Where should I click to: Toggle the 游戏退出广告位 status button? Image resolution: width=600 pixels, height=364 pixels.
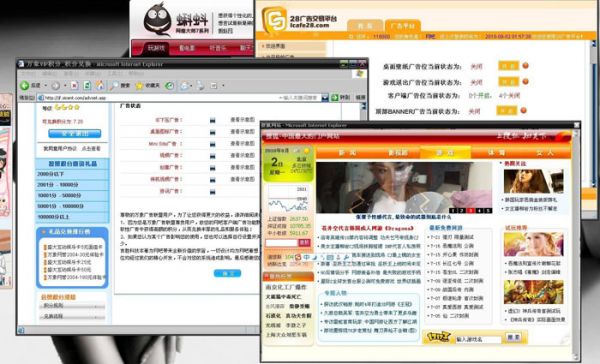pos(508,82)
